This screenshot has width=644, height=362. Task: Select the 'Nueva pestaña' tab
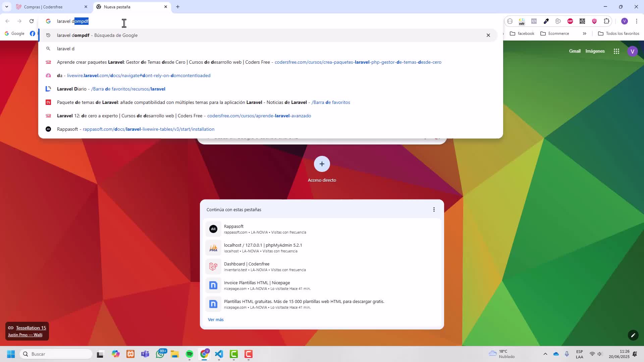(132, 7)
